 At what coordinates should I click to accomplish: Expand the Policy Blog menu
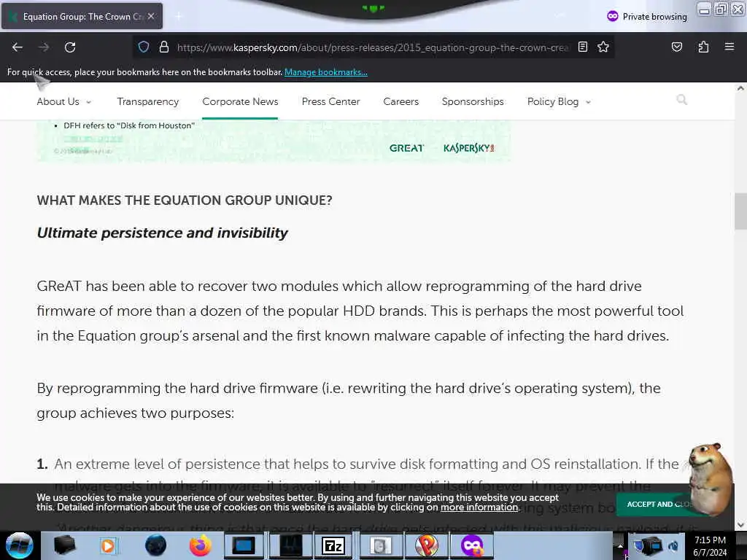559,101
